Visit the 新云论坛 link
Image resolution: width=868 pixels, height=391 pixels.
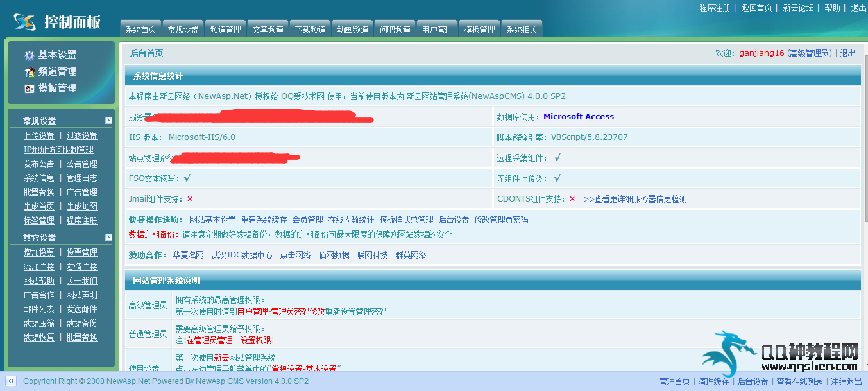pos(799,8)
